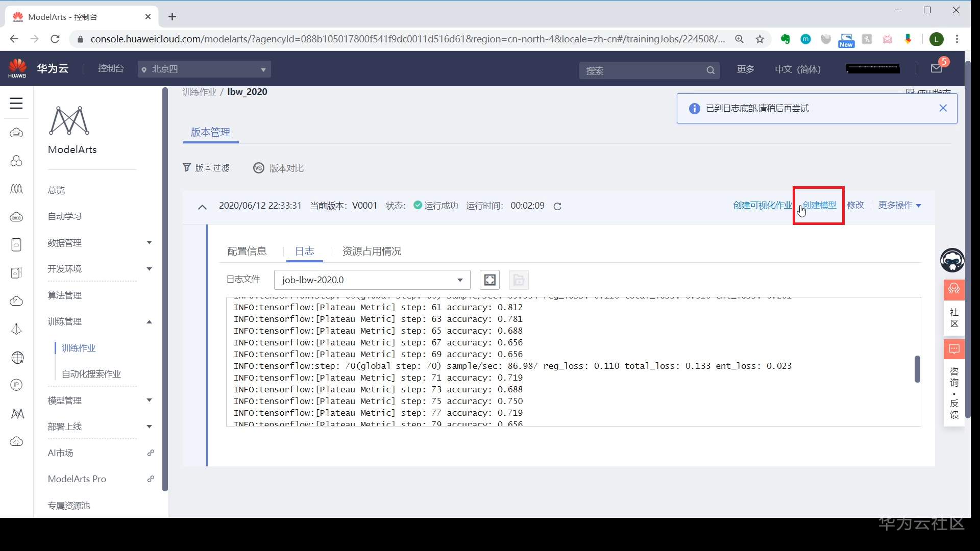Click the search magnifier in the top bar
Image resolution: width=980 pixels, height=551 pixels.
[x=710, y=70]
